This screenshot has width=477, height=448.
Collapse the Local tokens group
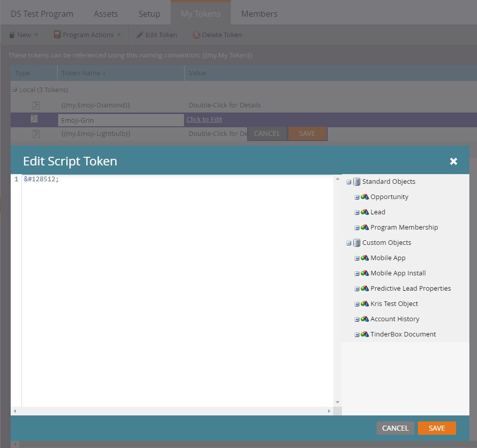15,90
